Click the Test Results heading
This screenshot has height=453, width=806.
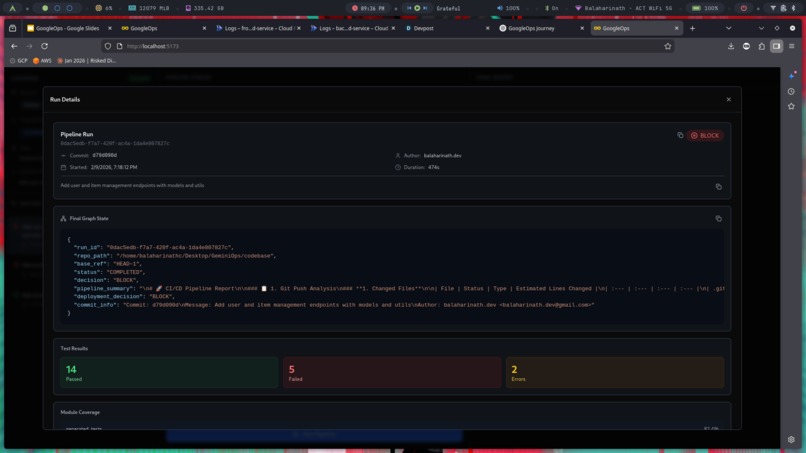[74, 349]
